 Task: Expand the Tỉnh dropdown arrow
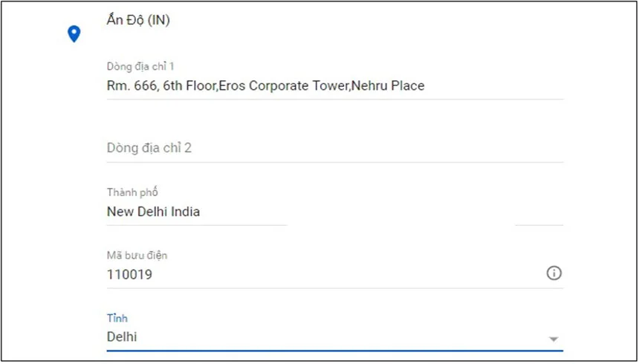tap(553, 339)
